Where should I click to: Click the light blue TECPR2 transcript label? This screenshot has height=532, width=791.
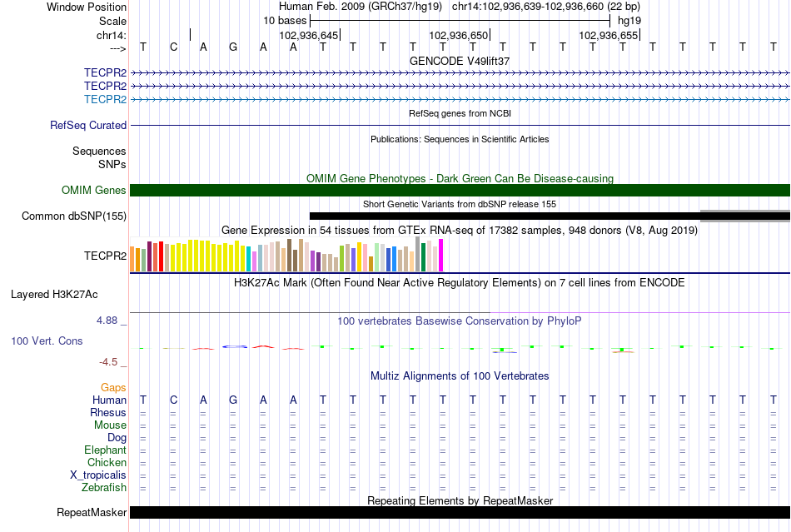[x=105, y=99]
